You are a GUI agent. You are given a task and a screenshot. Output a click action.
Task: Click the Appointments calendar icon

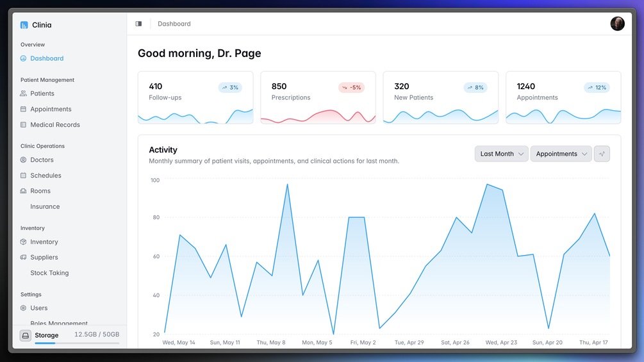coord(24,109)
